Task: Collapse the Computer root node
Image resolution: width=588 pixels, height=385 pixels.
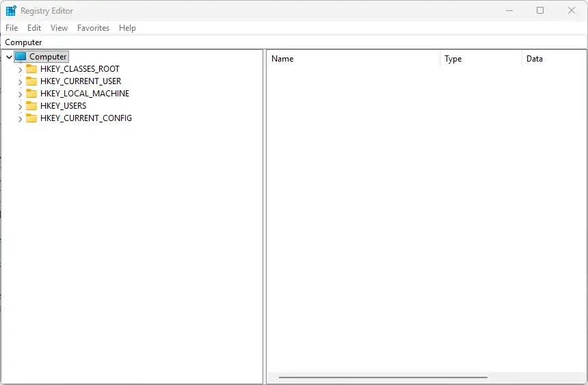Action: (10, 57)
